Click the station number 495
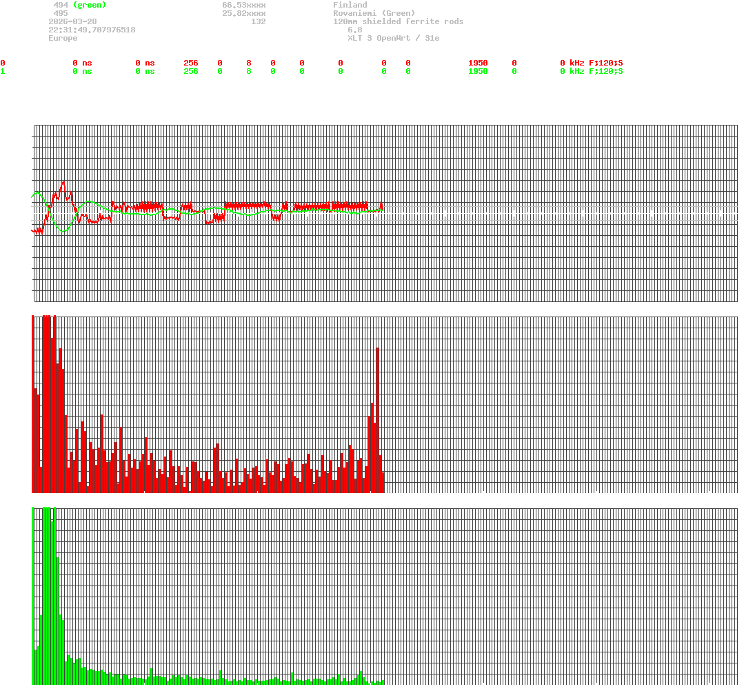 [61, 13]
